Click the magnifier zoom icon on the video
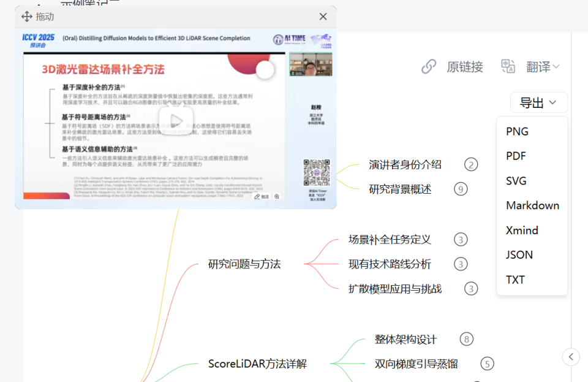The image size is (588, 382). pyautogui.click(x=277, y=197)
